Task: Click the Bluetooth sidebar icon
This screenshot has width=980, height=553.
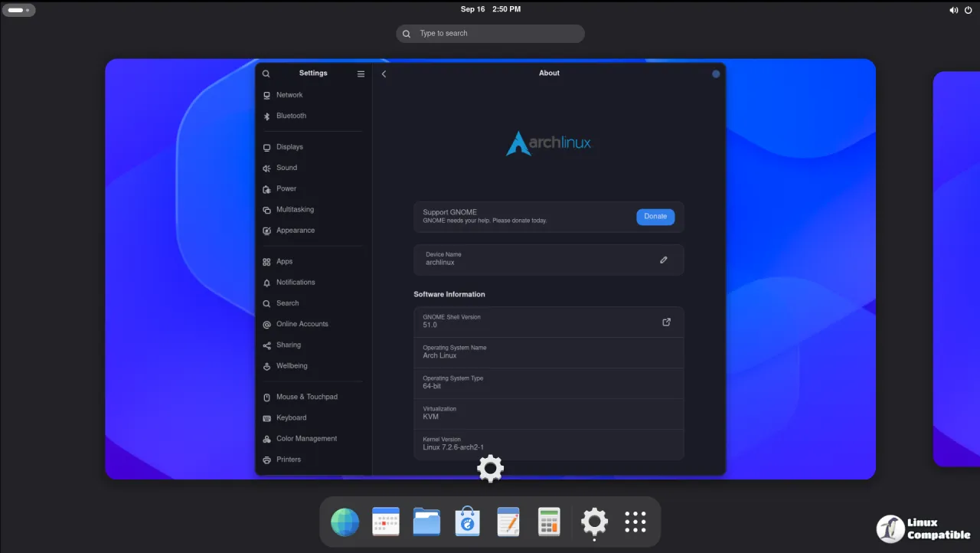Action: point(266,116)
